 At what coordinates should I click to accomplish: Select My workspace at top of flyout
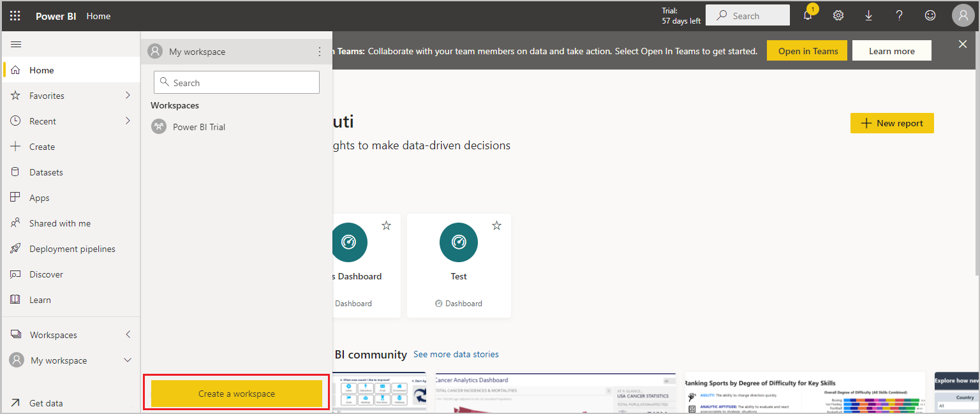tap(237, 52)
